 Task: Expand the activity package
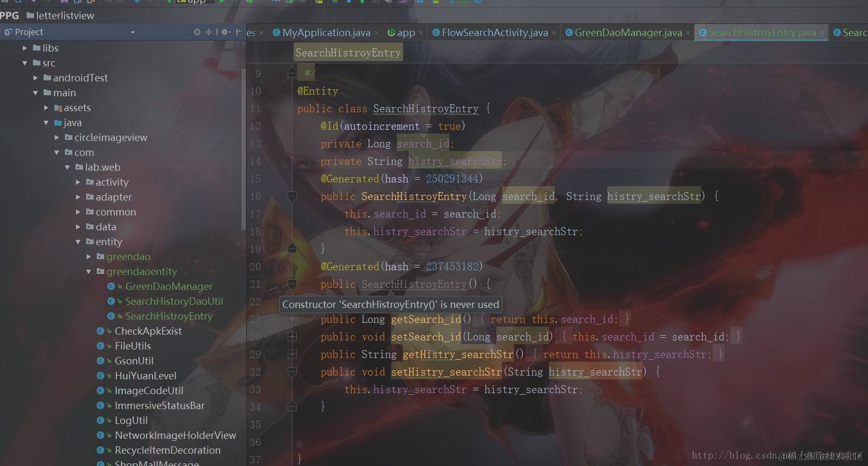tap(78, 182)
